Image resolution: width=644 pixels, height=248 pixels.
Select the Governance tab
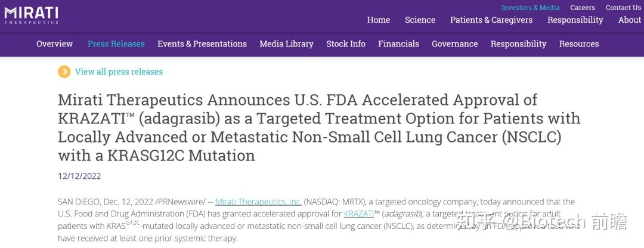click(x=454, y=44)
